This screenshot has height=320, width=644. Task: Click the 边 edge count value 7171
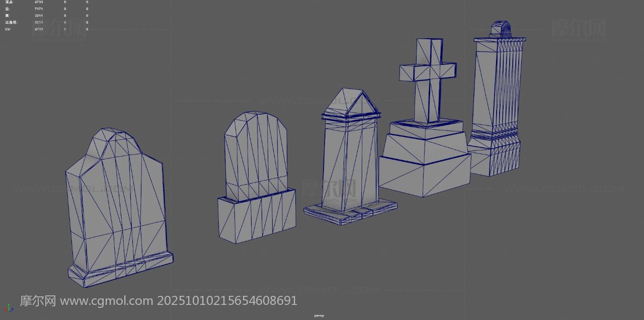39,9
